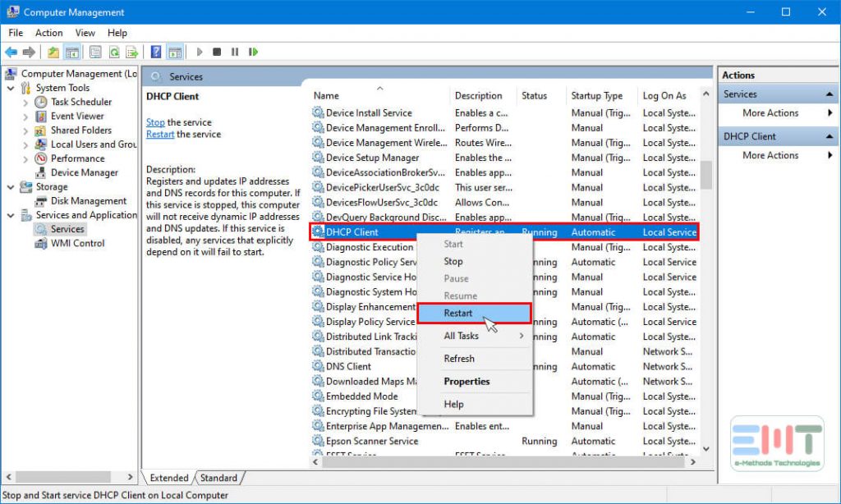Choose Refresh in the context menu
841x504 pixels.
476,358
